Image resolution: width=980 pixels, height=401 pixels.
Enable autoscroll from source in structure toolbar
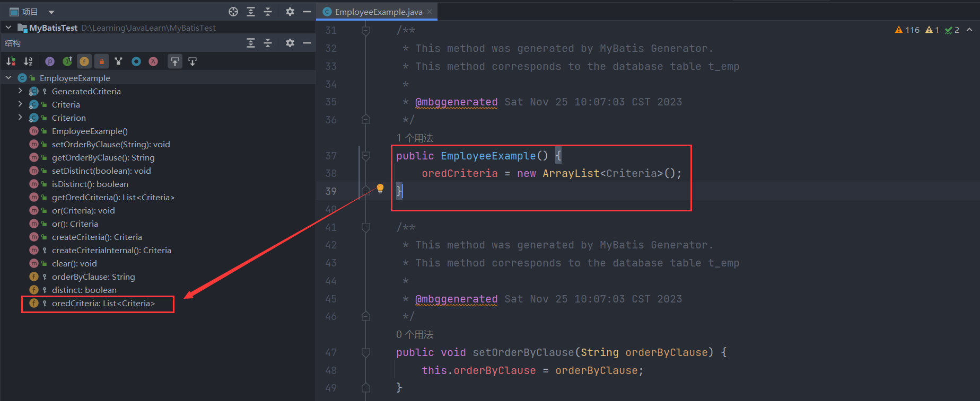pos(192,61)
